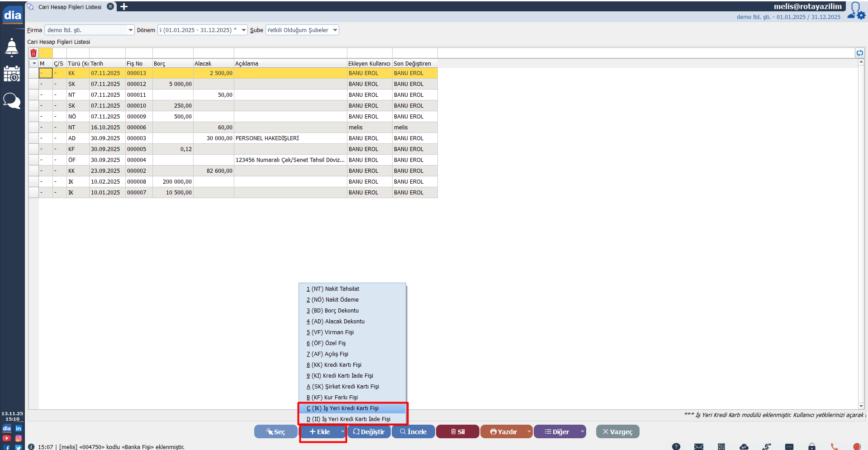Viewport: 868px width, 450px height.
Task: Open the notifications bell in sidebar
Action: tap(12, 47)
